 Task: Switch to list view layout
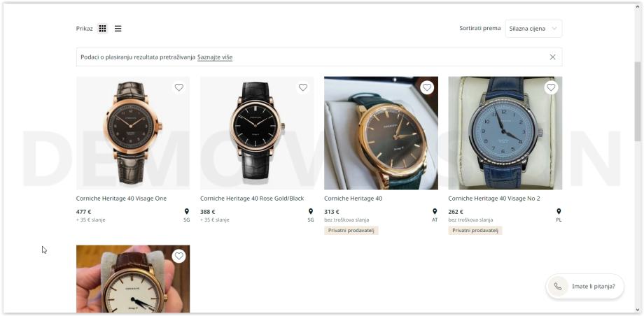point(118,29)
